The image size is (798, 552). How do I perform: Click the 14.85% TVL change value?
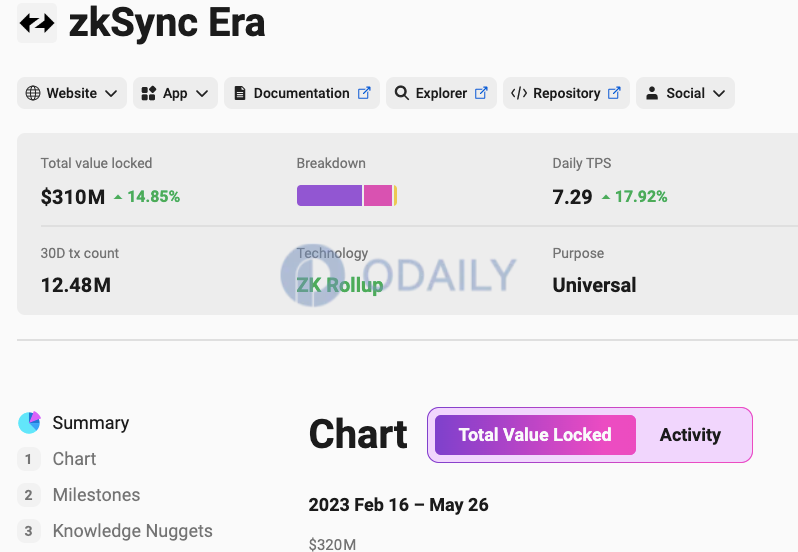153,197
